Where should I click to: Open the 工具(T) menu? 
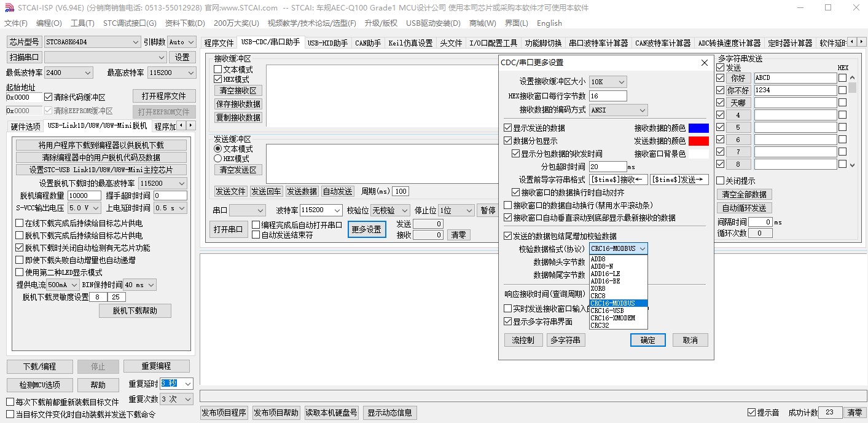click(82, 23)
